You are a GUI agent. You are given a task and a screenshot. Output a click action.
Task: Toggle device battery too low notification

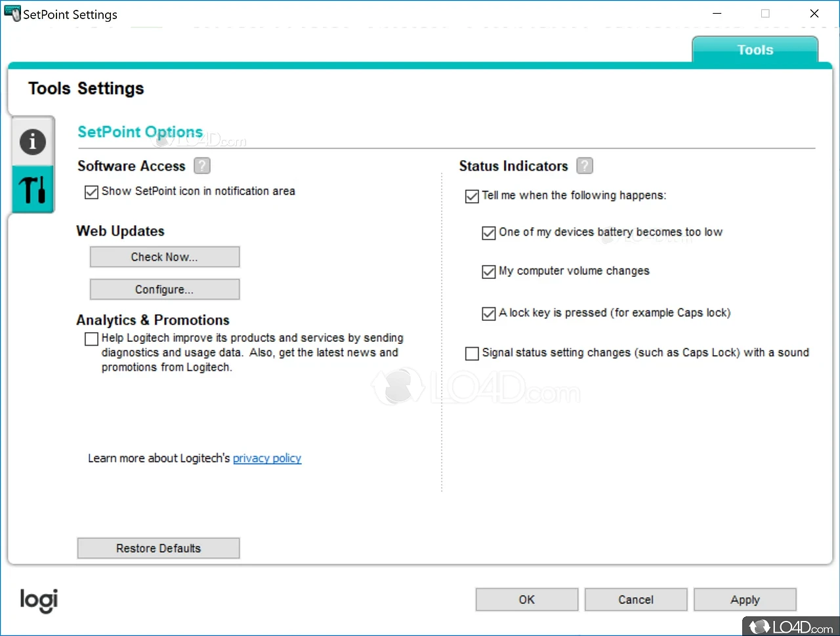pyautogui.click(x=489, y=233)
